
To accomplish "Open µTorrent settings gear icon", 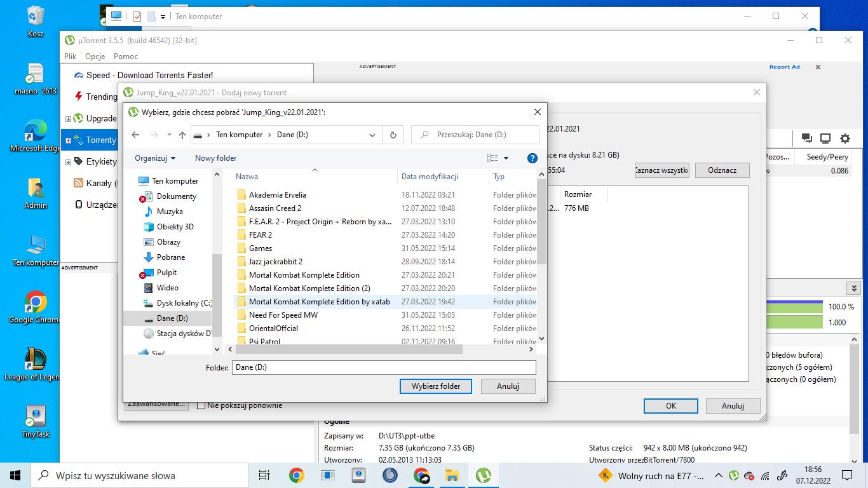I will coord(845,139).
